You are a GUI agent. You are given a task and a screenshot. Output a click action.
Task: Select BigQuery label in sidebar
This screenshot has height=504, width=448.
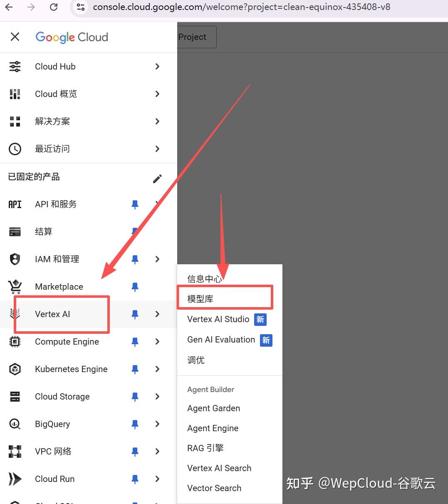click(52, 424)
